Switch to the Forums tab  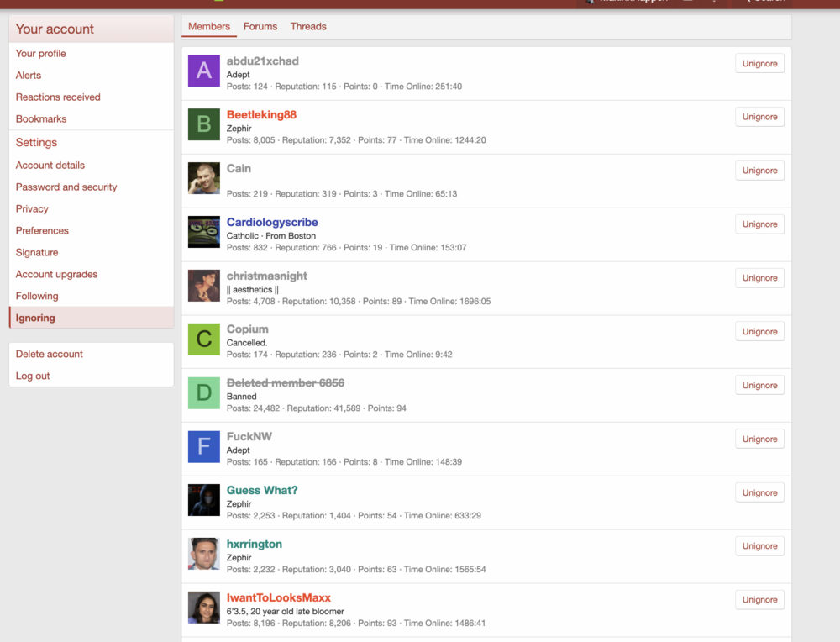(x=260, y=26)
